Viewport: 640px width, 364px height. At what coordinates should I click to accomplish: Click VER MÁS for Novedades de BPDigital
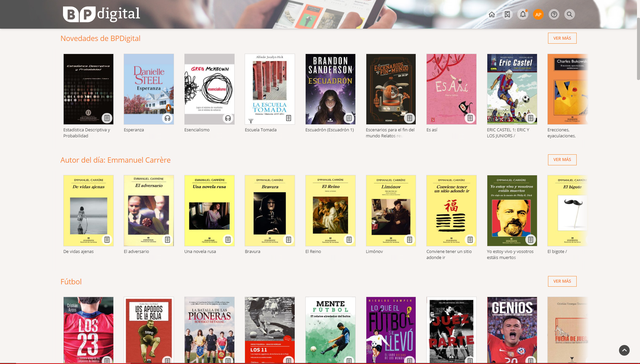pyautogui.click(x=562, y=38)
